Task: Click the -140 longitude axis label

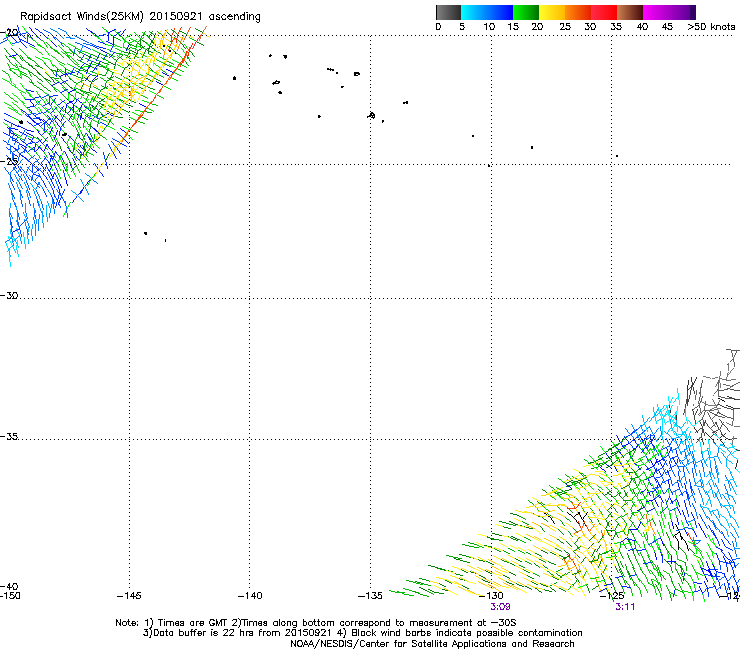Action: click(250, 596)
